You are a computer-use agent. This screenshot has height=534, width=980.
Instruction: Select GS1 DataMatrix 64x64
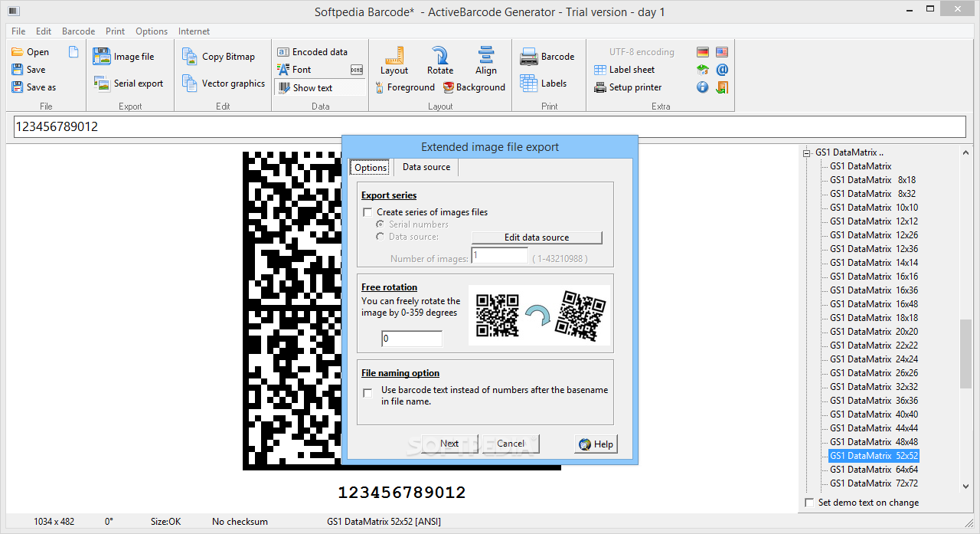(x=874, y=470)
